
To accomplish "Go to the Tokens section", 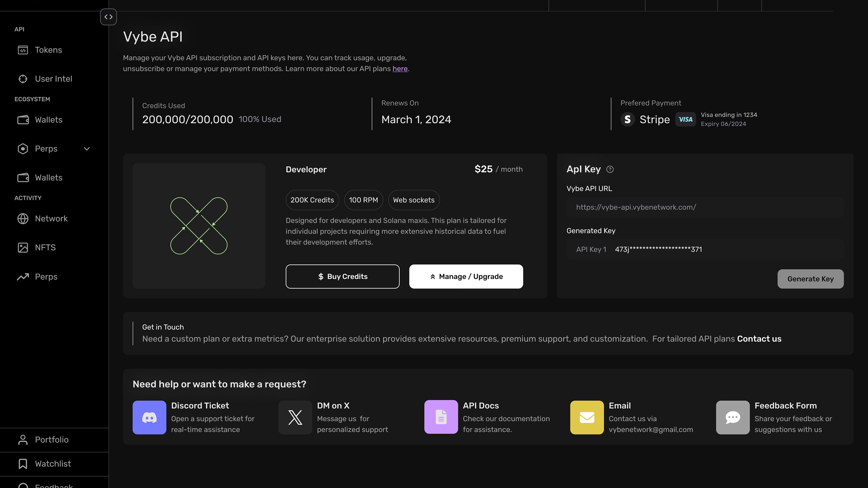I will (x=49, y=50).
